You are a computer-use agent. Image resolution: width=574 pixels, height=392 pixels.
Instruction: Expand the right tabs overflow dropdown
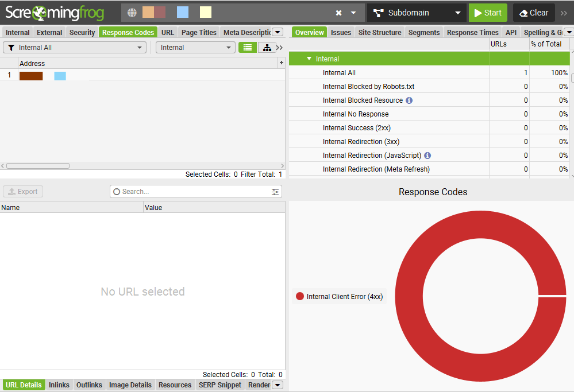pos(569,32)
